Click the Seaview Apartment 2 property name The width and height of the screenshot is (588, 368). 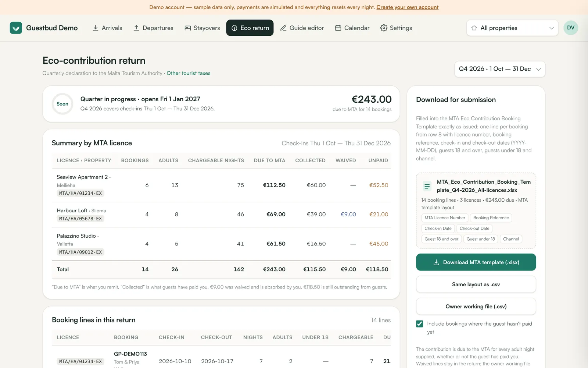[82, 177]
